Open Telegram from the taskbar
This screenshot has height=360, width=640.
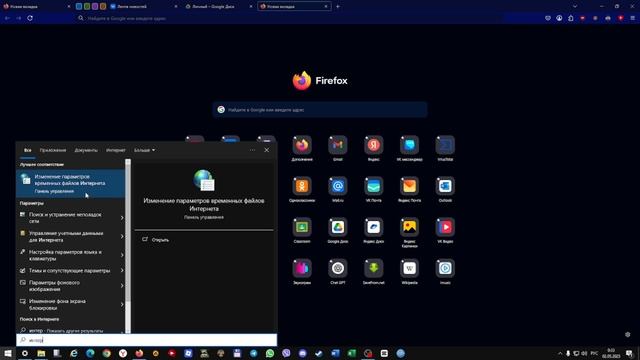(253, 353)
